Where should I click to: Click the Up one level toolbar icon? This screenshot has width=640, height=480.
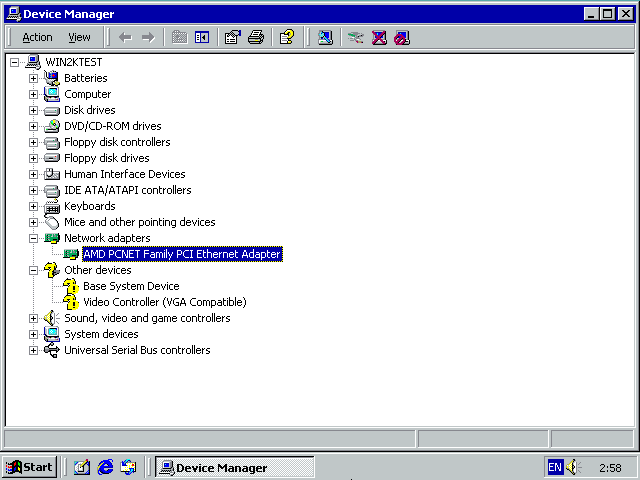coord(179,38)
